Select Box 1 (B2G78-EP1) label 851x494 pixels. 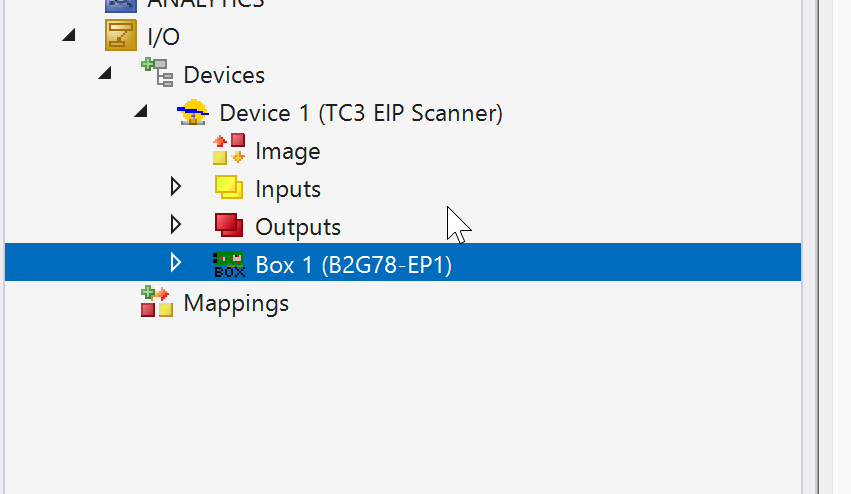point(353,265)
